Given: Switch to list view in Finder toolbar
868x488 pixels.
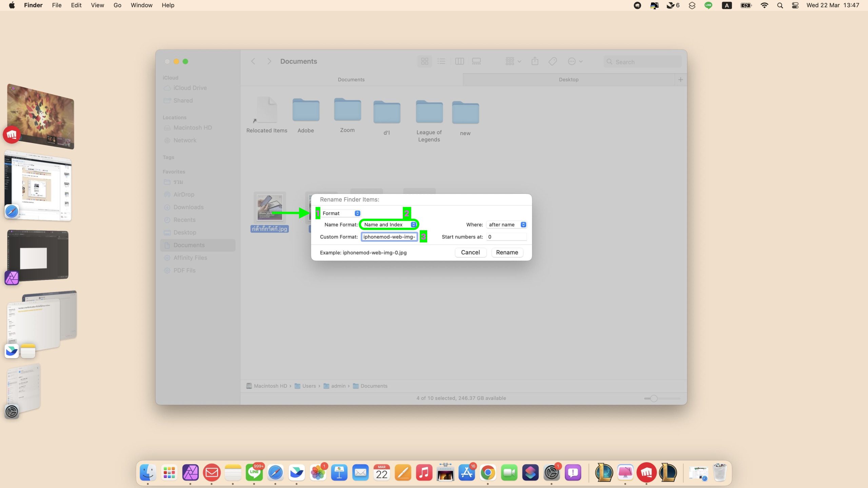Looking at the screenshot, I should point(441,61).
